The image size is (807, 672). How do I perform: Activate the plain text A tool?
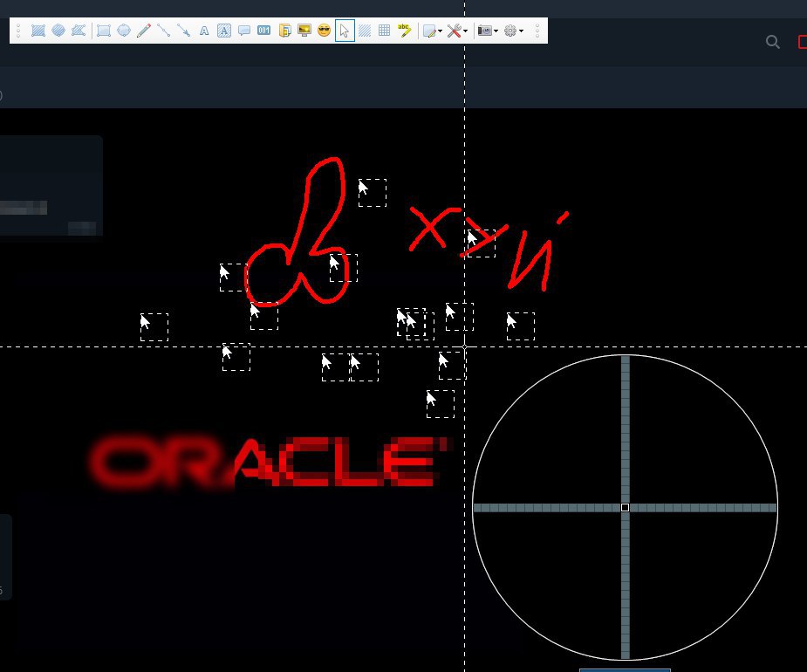[204, 31]
